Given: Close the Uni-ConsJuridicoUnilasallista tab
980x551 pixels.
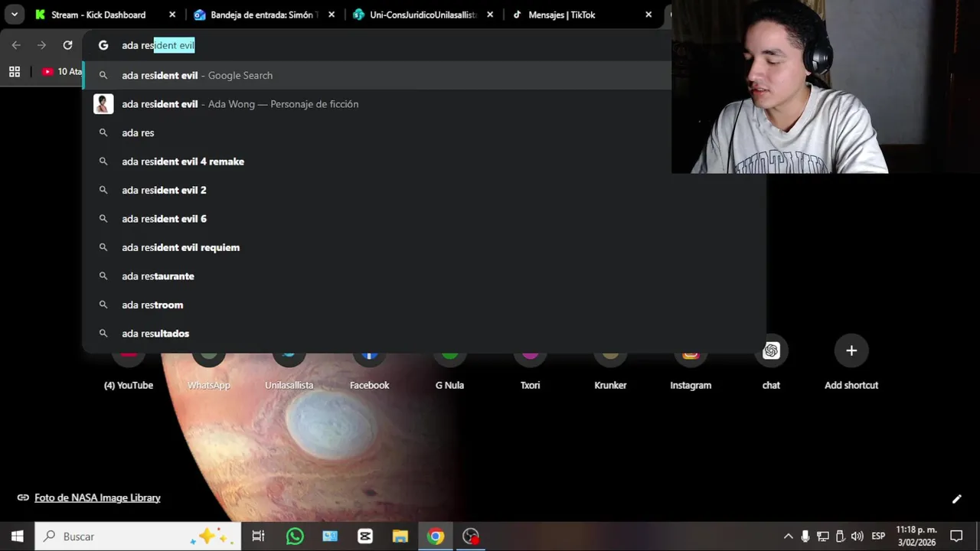Looking at the screenshot, I should click(490, 15).
